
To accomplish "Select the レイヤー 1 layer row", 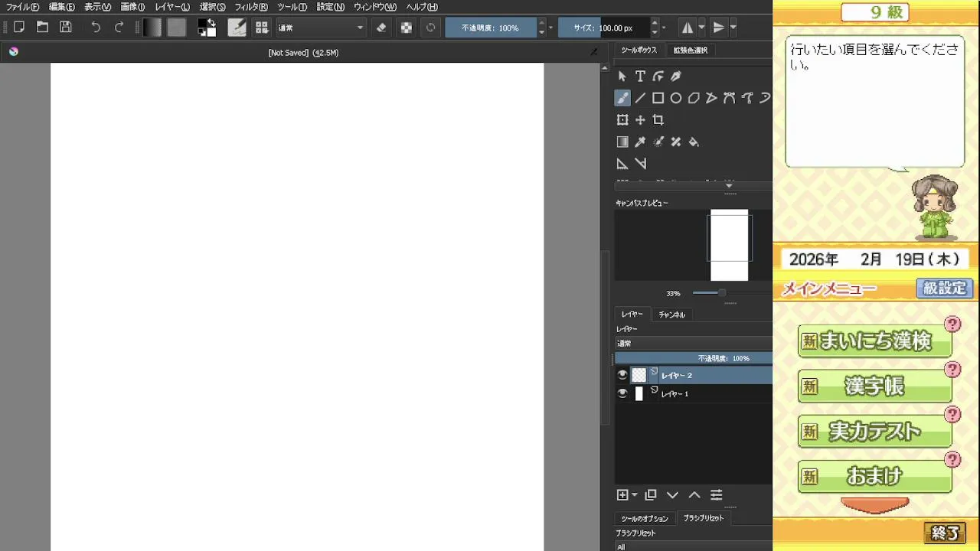I will point(693,393).
